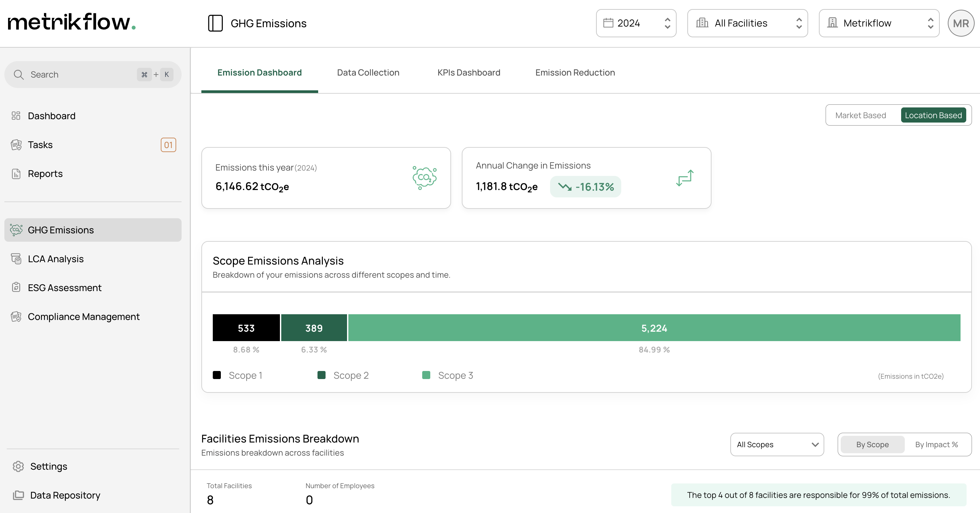Click the LCA Analysis sidebar icon
This screenshot has width=980, height=513.
(16, 259)
